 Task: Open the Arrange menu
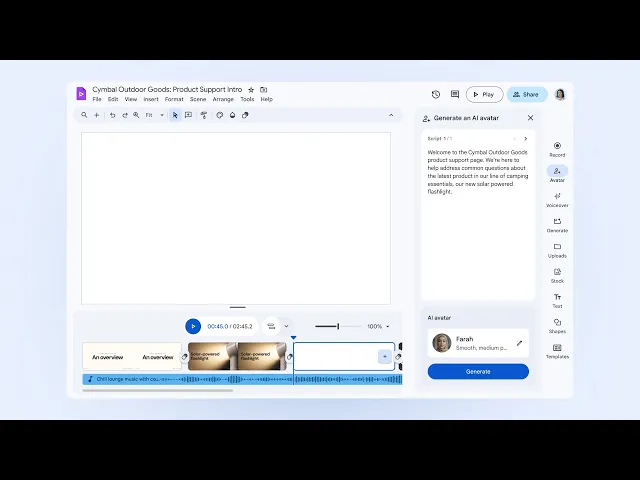tap(223, 99)
